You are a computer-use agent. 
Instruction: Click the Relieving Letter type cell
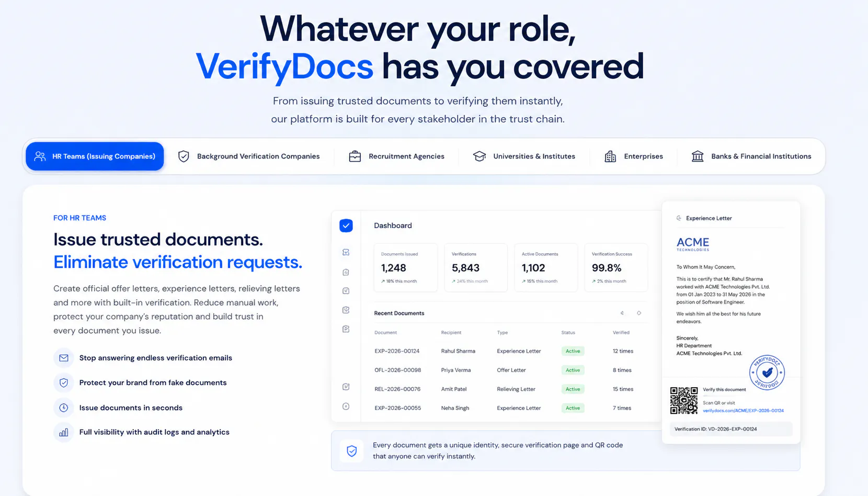[x=516, y=389]
